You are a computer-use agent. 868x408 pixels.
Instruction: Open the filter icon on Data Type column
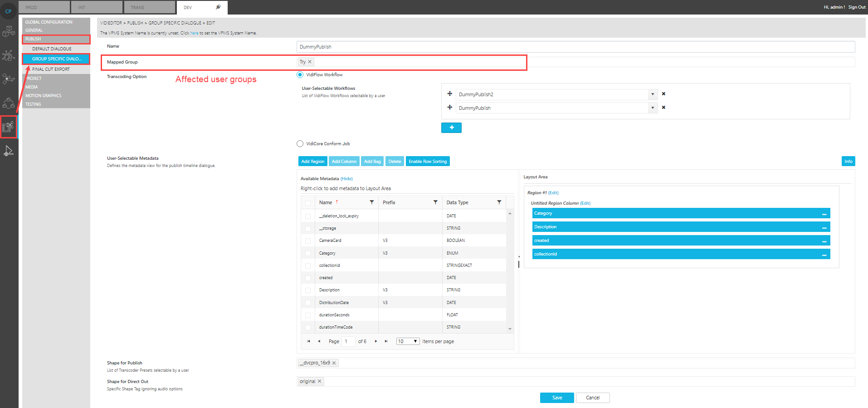coord(499,202)
